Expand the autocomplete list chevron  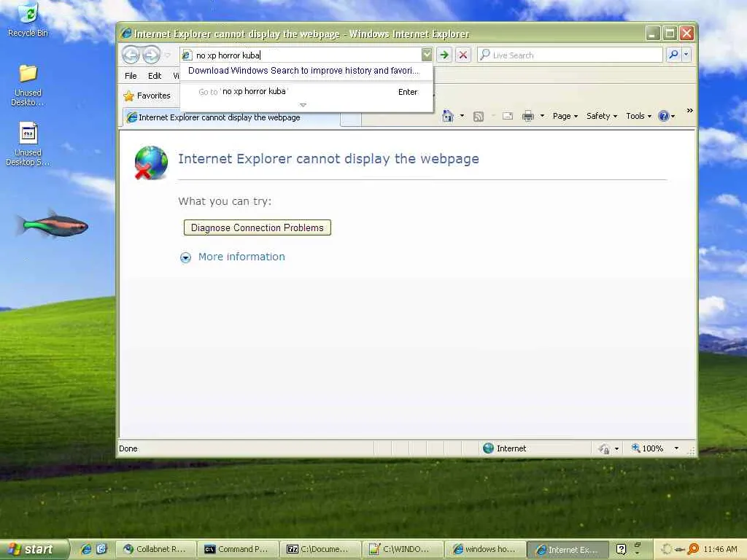point(303,105)
